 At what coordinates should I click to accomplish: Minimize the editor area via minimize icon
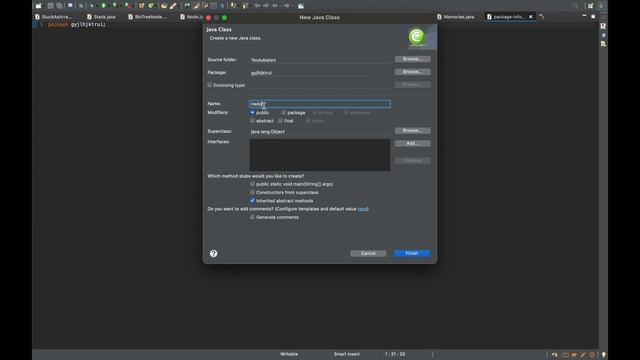pos(584,16)
